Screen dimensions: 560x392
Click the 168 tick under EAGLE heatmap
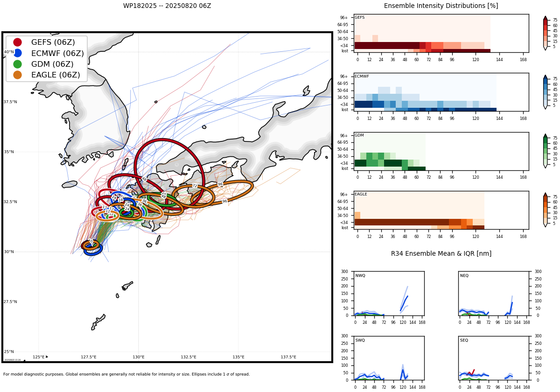coord(523,237)
